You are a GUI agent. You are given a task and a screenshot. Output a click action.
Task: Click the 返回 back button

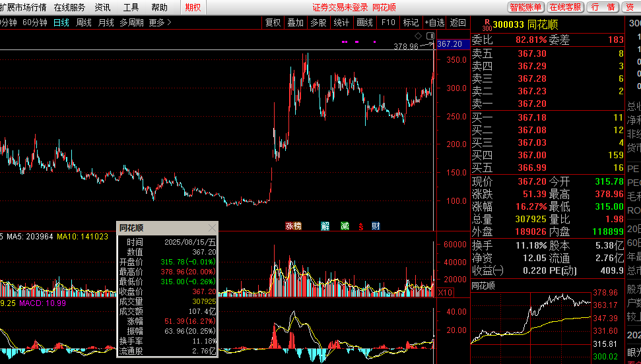pos(458,23)
